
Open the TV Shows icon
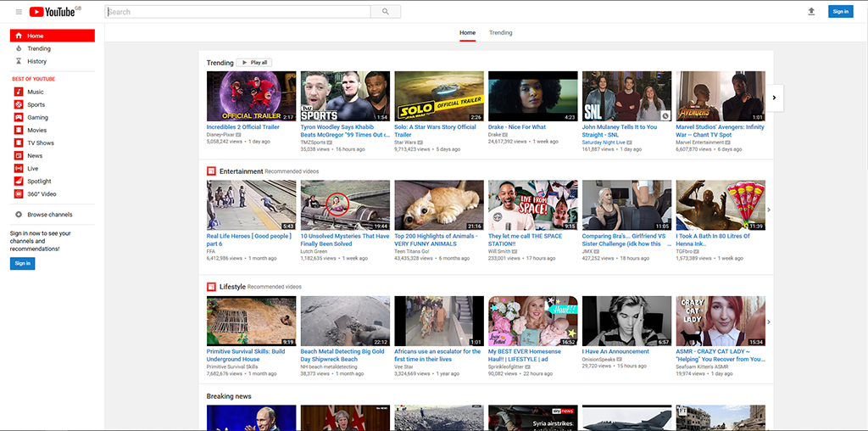tap(19, 143)
